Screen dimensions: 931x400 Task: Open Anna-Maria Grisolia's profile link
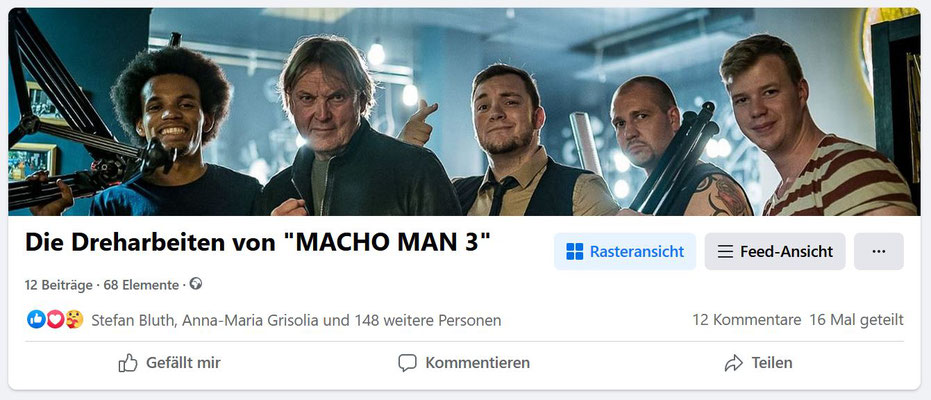[251, 320]
